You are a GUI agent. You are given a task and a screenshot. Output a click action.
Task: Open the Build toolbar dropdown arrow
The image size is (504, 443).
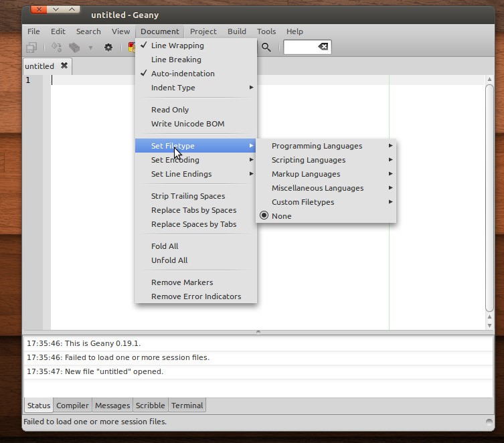coord(90,48)
